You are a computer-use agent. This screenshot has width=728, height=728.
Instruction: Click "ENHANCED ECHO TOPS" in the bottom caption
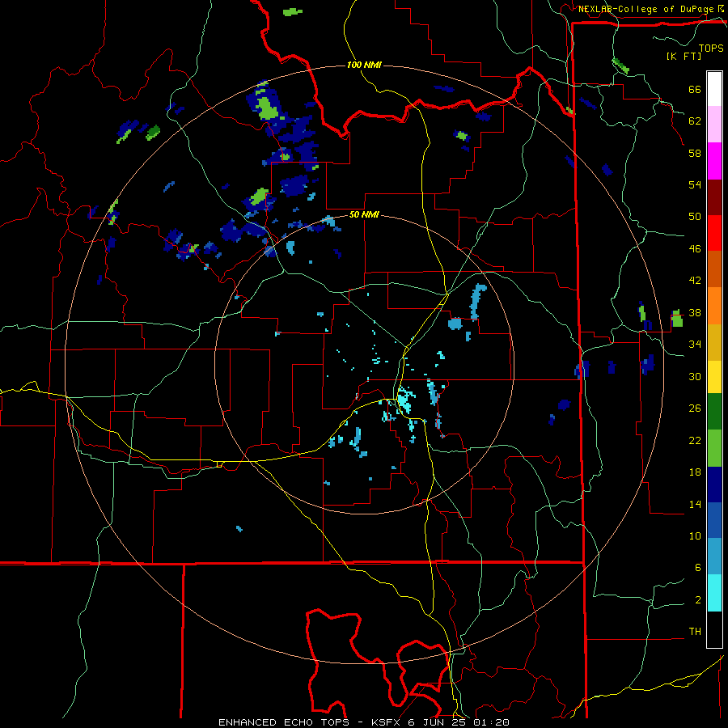284,722
